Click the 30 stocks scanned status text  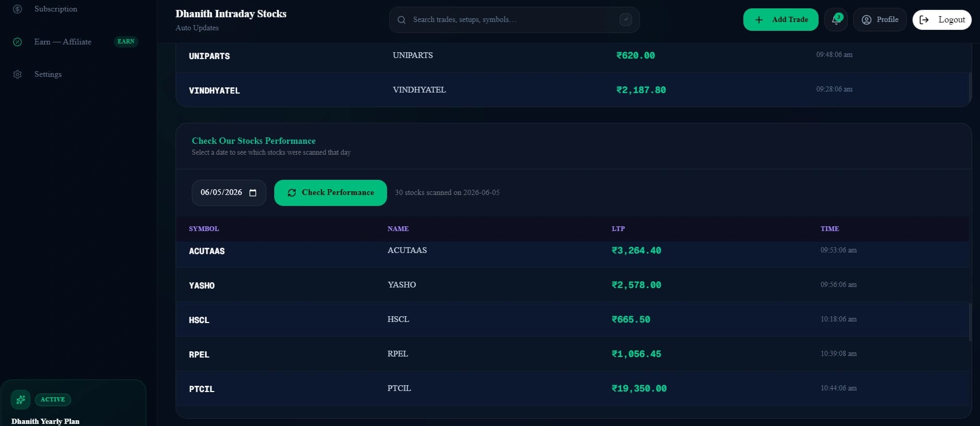[x=447, y=193]
